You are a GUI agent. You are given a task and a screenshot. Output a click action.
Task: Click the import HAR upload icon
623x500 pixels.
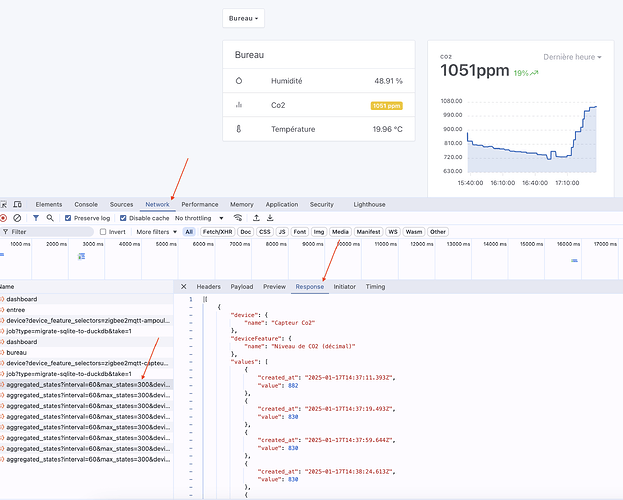256,217
